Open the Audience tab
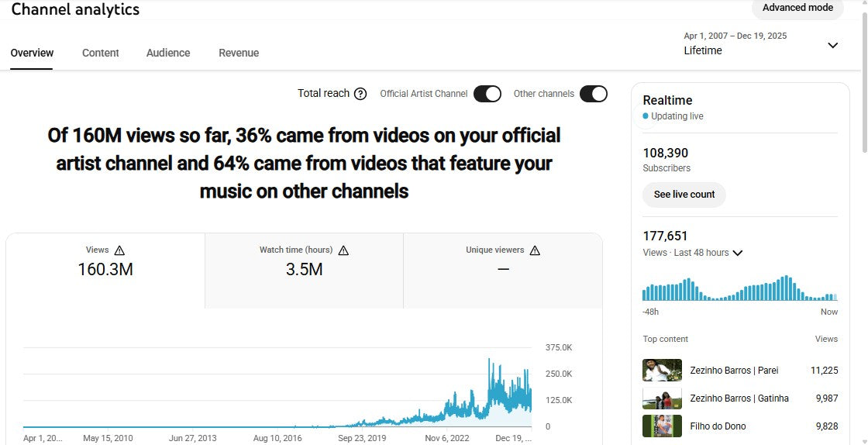Screen dimensions: 868x445 click(168, 53)
